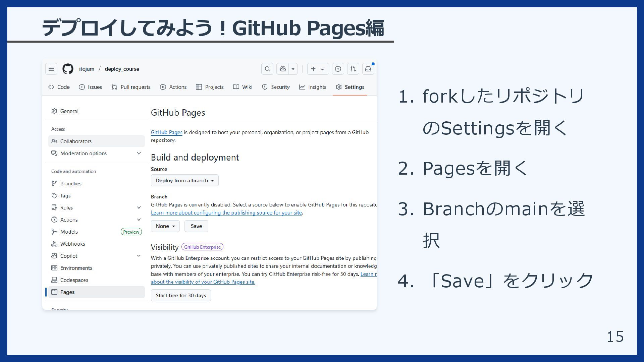Open the notifications inbox icon
Viewport: 644px width, 362px height.
[368, 69]
